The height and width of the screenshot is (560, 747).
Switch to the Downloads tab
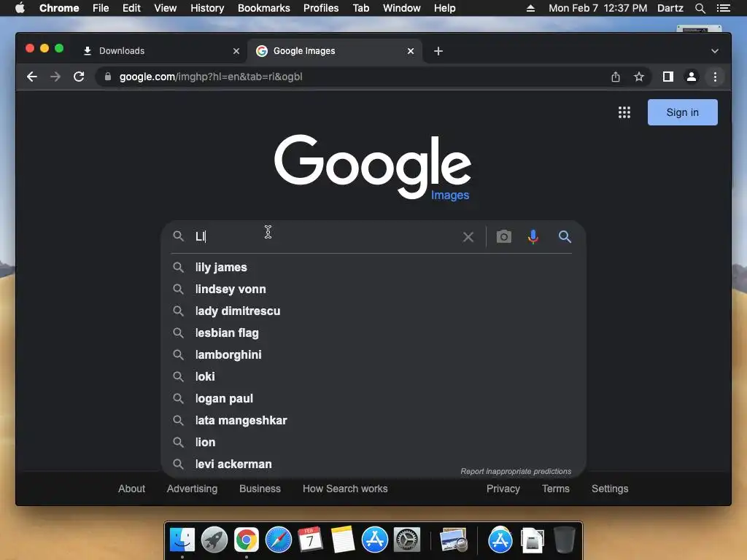pyautogui.click(x=158, y=51)
